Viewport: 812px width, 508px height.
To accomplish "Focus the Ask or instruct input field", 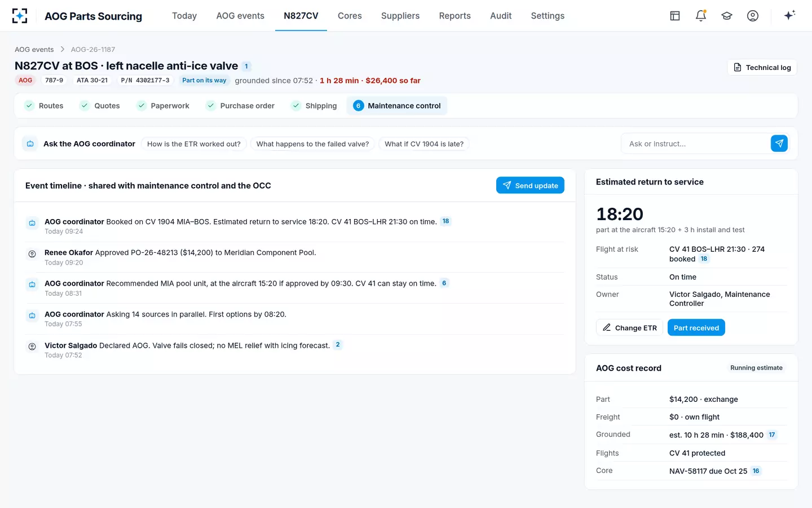I will pyautogui.click(x=696, y=144).
